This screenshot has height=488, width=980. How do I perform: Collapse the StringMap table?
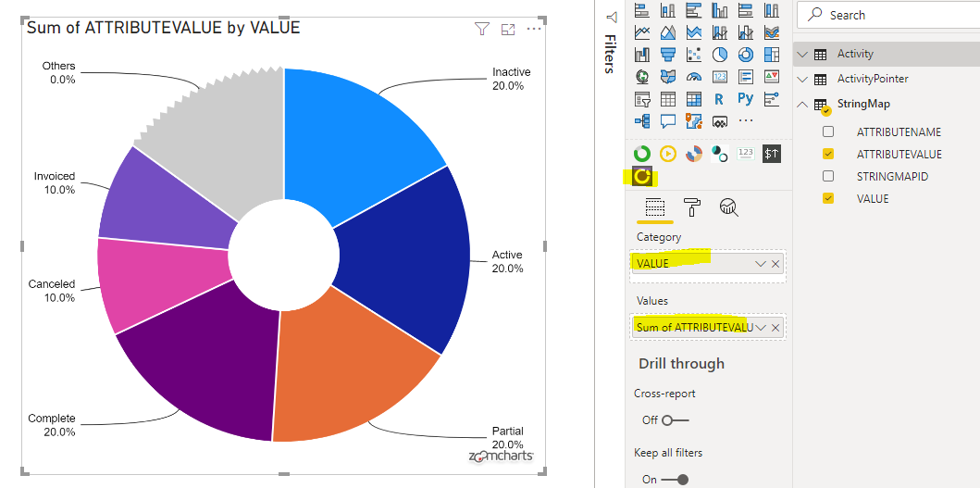803,104
